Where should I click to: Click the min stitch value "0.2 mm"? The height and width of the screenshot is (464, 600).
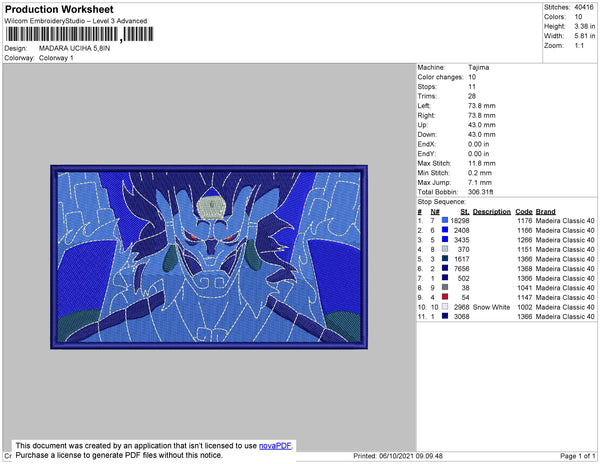480,173
